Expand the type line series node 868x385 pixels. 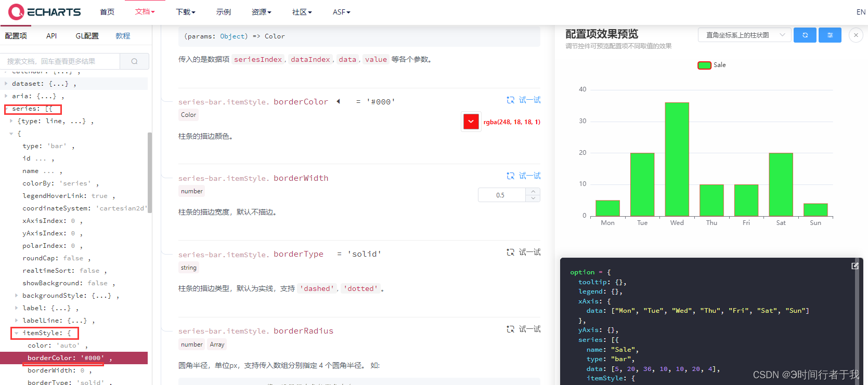point(11,121)
